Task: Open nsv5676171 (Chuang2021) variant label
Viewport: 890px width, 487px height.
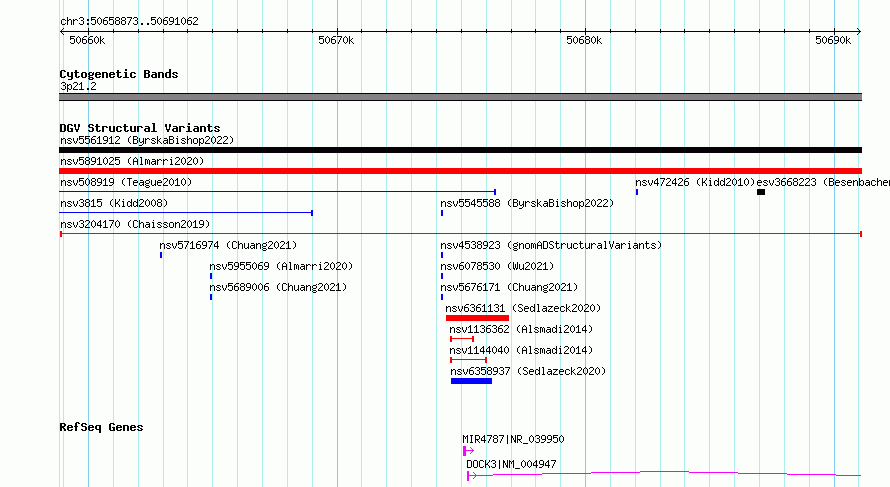Action: click(x=509, y=287)
